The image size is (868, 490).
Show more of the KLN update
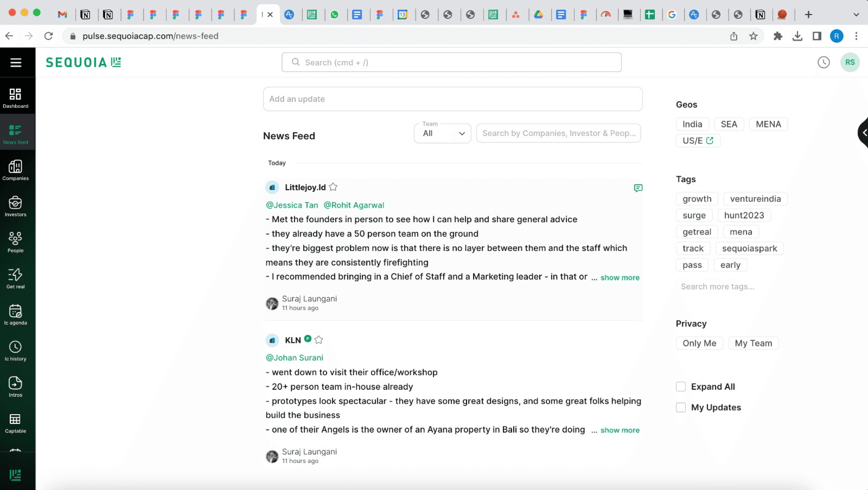point(620,430)
